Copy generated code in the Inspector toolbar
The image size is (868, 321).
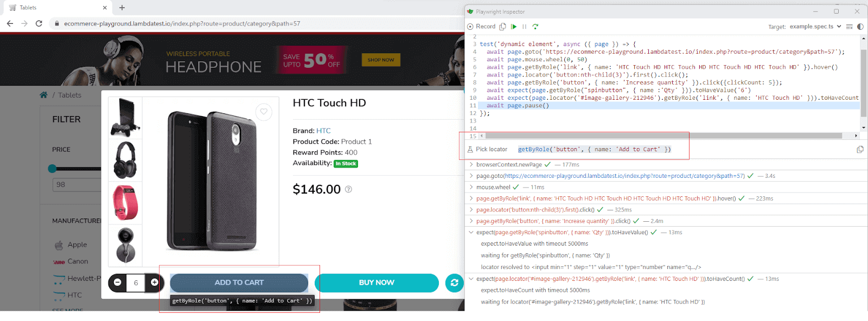tap(503, 27)
